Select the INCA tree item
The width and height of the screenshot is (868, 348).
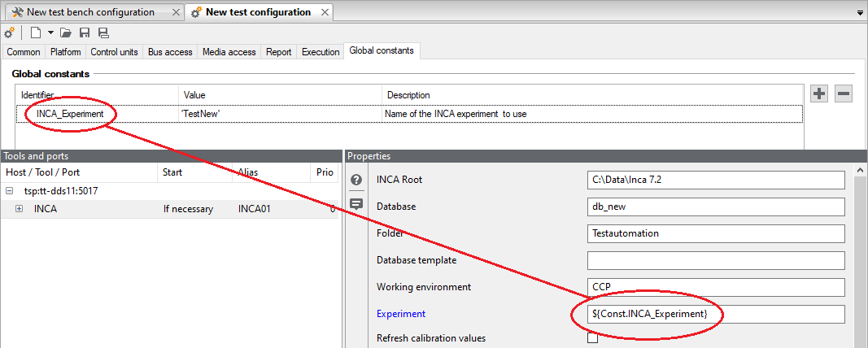click(46, 209)
